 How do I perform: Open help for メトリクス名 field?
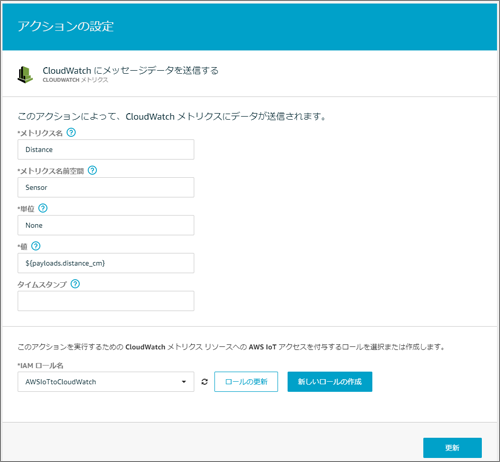[x=71, y=133]
